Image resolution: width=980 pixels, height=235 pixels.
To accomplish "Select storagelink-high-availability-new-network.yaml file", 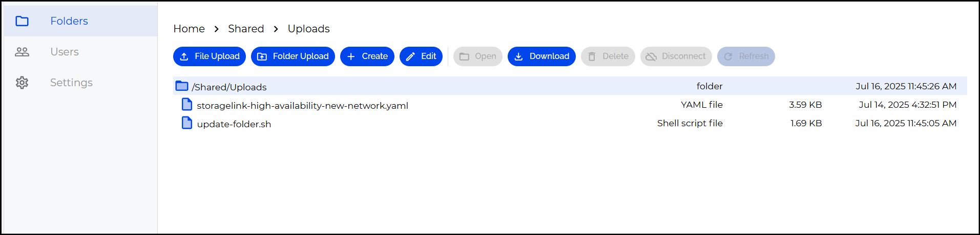I will point(570,105).
